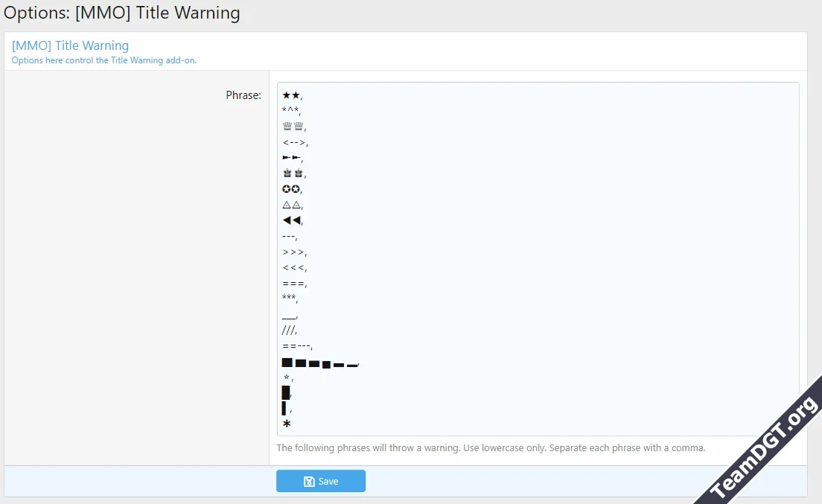Click the >>> phrase in the textarea
822x504 pixels.
pos(293,252)
